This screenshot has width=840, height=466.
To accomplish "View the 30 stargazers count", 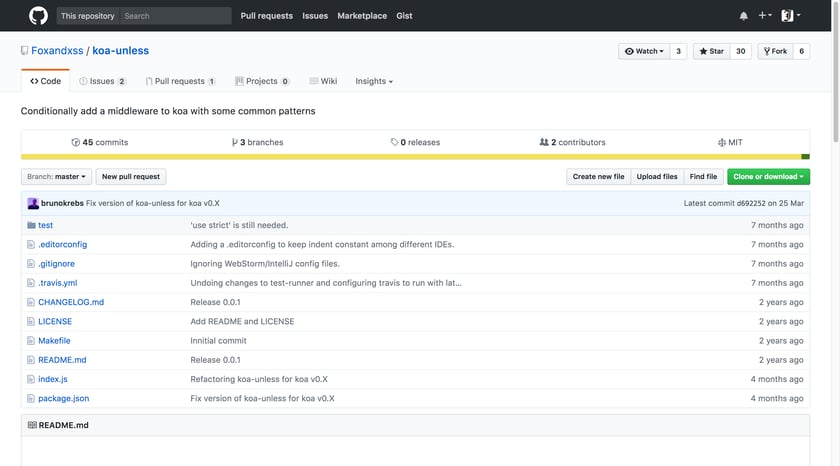I will coord(740,51).
